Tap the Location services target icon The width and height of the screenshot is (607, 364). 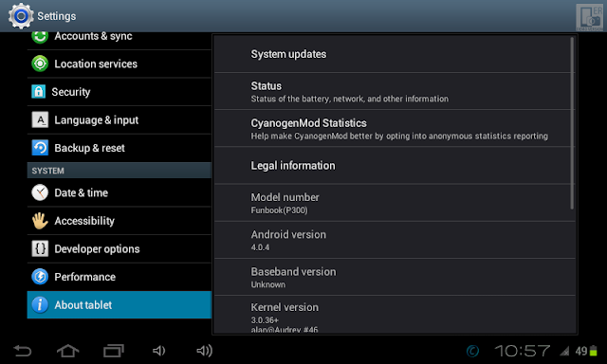(x=40, y=64)
